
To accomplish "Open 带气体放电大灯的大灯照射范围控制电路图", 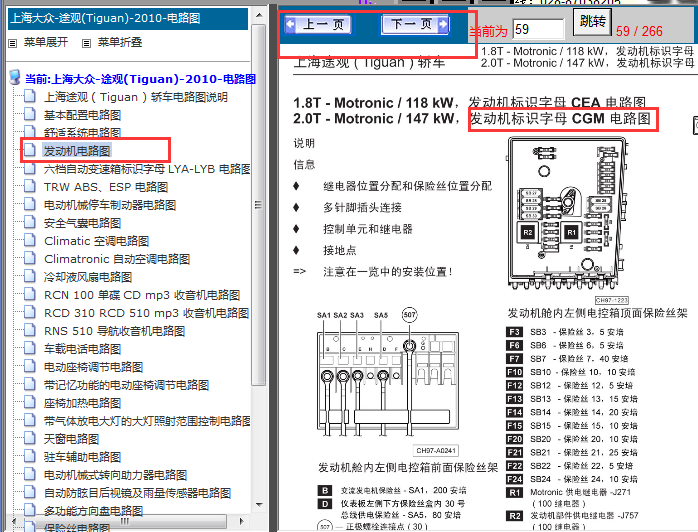I will [147, 421].
